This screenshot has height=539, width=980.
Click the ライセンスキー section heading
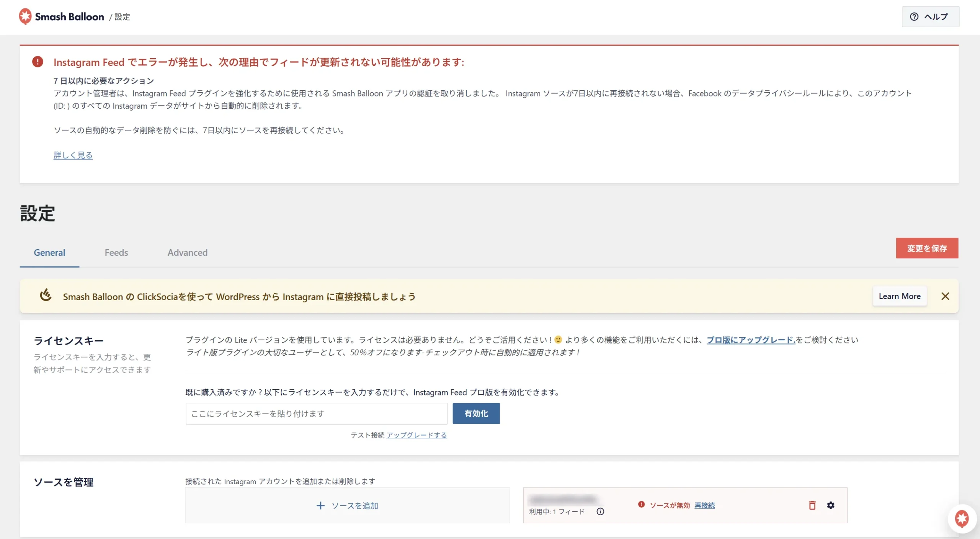point(69,341)
